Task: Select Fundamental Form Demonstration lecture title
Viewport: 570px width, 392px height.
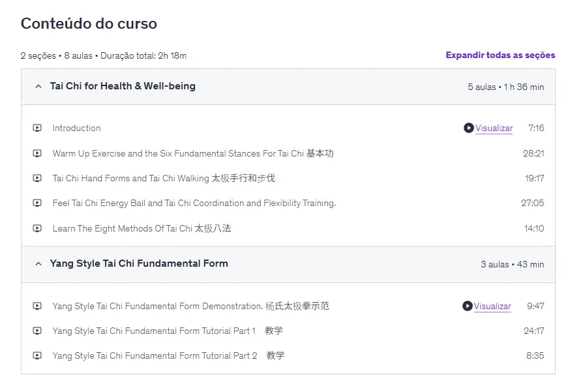Action: tap(190, 306)
